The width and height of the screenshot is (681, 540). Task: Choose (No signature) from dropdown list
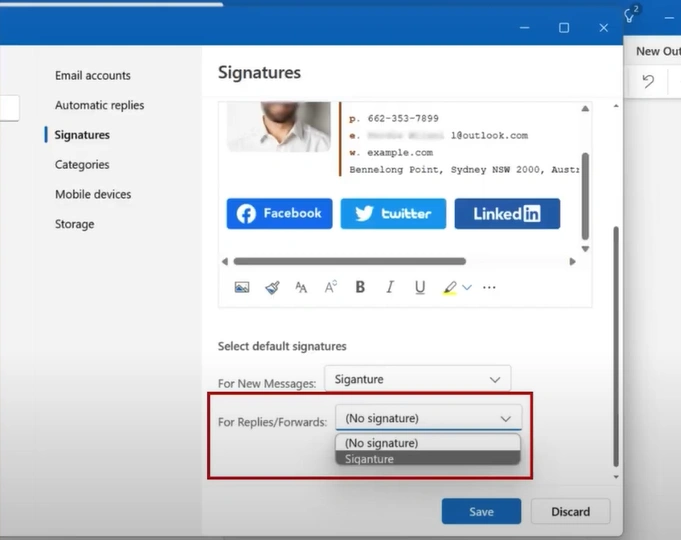(x=428, y=443)
